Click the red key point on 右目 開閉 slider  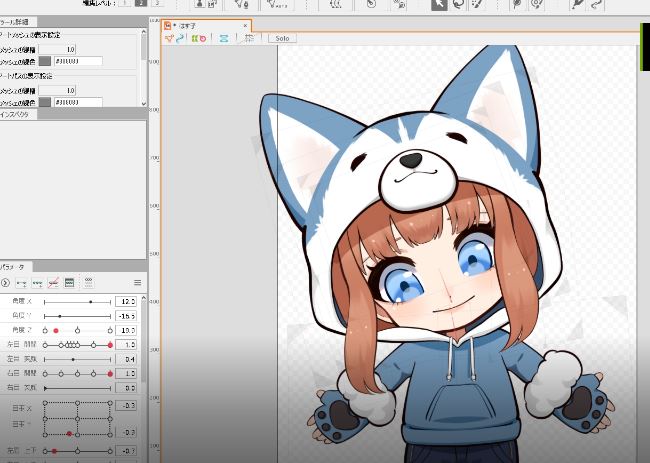click(110, 374)
